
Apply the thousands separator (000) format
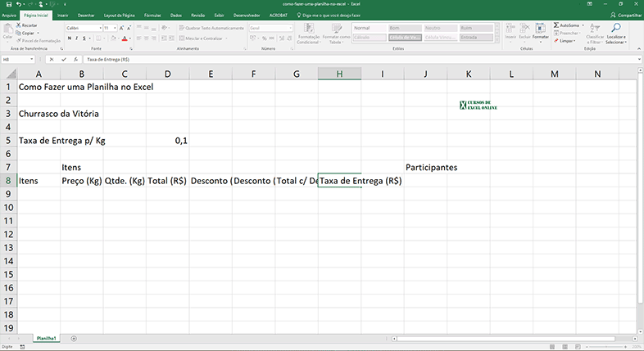(x=271, y=38)
